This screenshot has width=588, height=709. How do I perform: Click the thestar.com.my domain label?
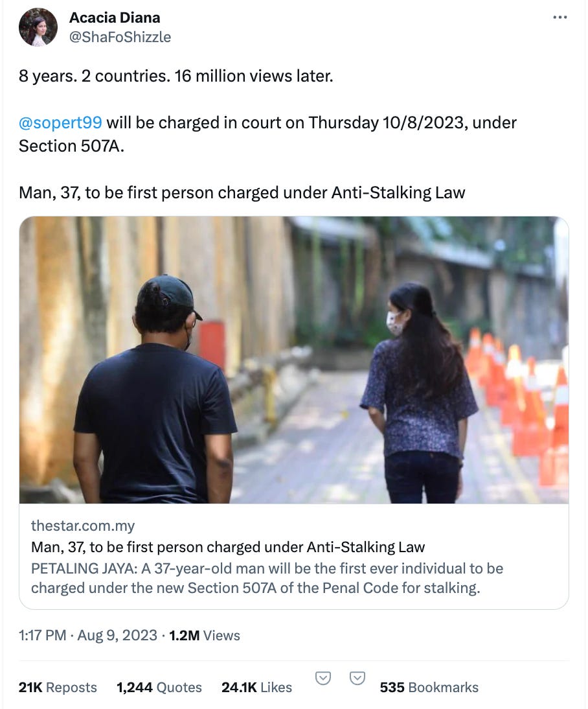(x=83, y=526)
